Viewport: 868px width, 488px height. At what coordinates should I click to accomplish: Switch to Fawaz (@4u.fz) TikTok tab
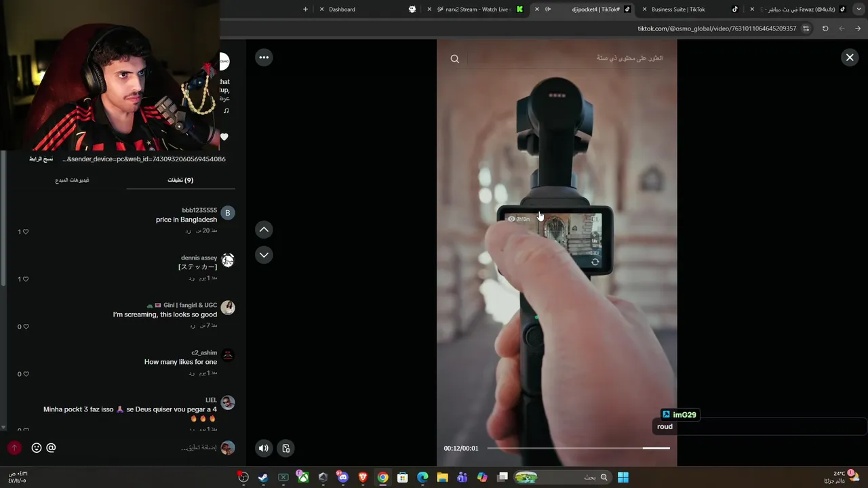click(797, 9)
